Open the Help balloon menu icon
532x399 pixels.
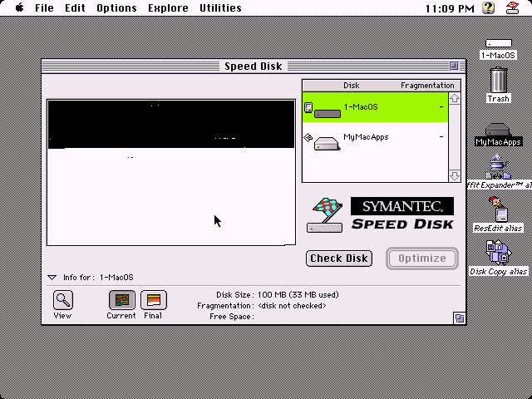488,7
